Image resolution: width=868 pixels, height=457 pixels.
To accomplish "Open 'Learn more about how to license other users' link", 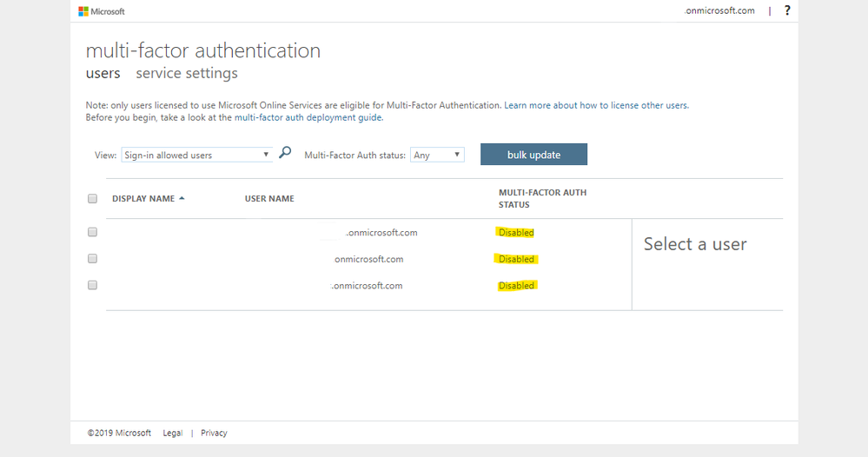I will (x=596, y=105).
